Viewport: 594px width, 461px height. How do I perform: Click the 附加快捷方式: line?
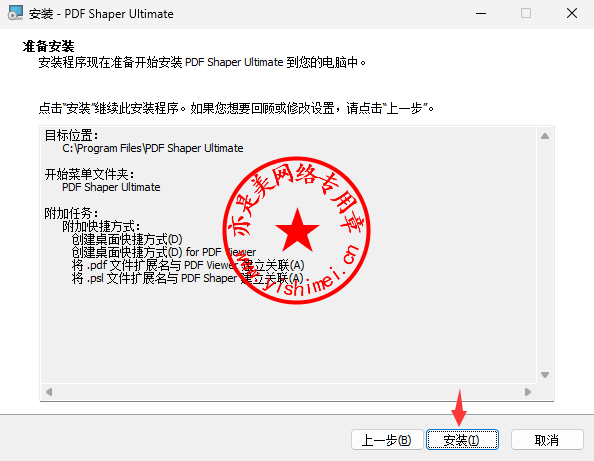101,227
